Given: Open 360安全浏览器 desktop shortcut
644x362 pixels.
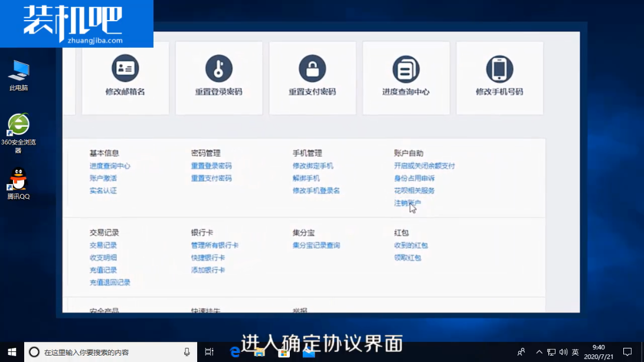Looking at the screenshot, I should coord(18,126).
